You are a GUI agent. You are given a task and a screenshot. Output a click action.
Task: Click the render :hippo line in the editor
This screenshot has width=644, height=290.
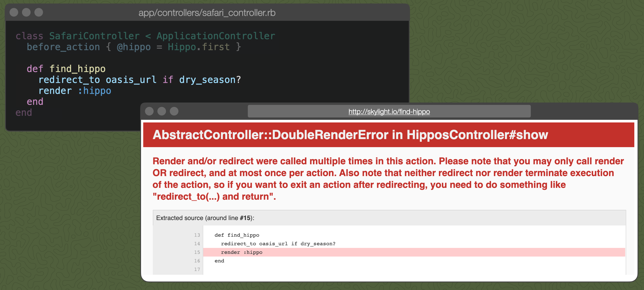[74, 91]
